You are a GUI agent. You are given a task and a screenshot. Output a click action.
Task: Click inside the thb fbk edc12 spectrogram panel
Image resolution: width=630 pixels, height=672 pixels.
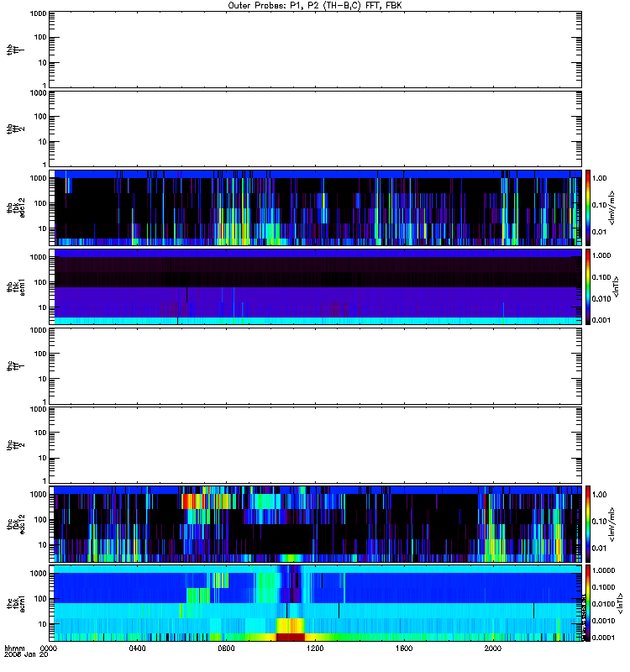click(315, 207)
